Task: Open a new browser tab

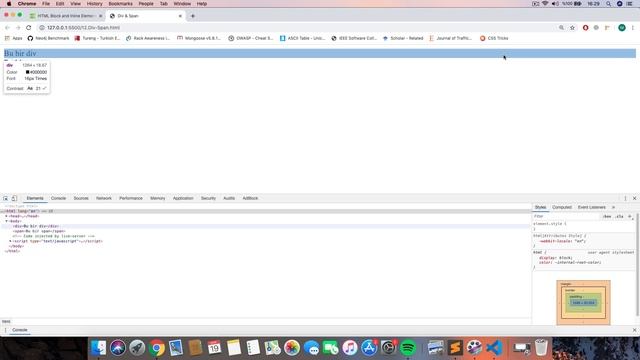Action: [x=193, y=16]
